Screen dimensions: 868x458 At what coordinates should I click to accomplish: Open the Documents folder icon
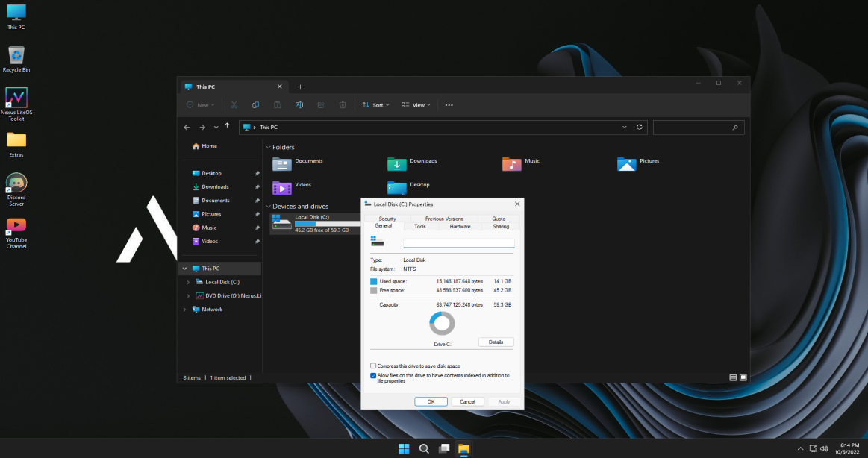pyautogui.click(x=282, y=163)
